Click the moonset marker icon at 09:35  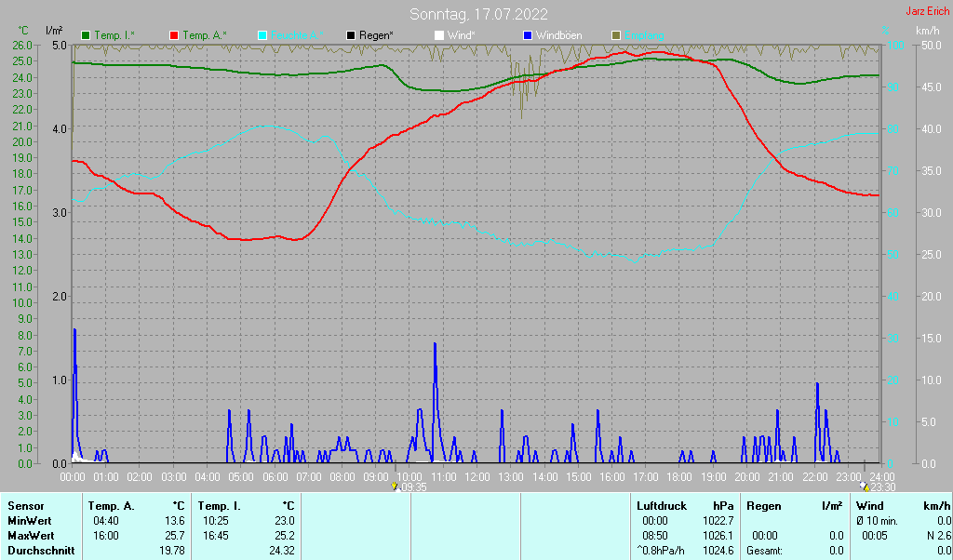395,487
